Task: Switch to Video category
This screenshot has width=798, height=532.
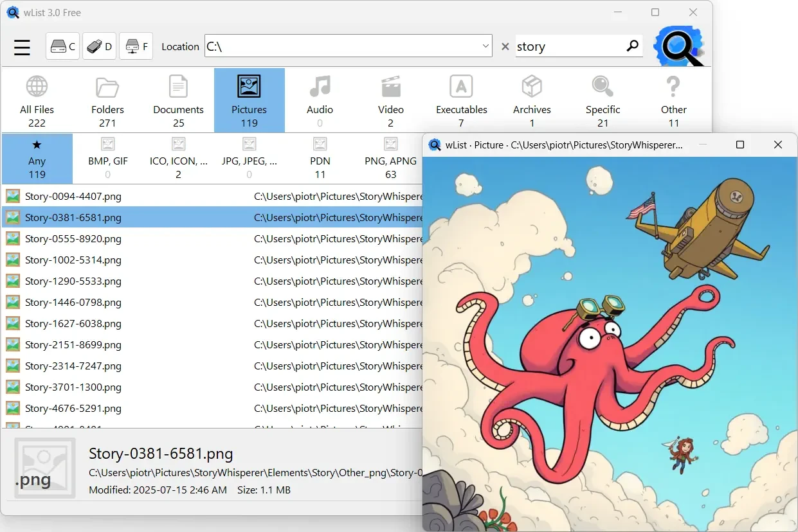Action: pyautogui.click(x=390, y=101)
